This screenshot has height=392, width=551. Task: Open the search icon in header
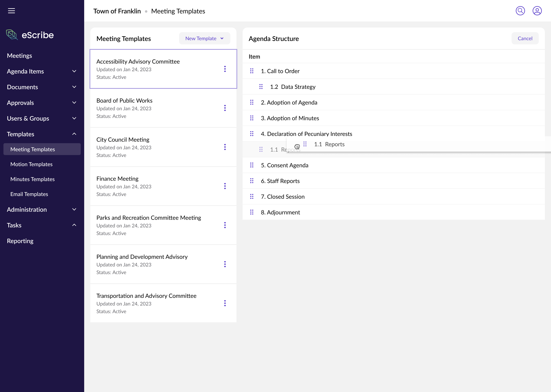[x=520, y=11]
